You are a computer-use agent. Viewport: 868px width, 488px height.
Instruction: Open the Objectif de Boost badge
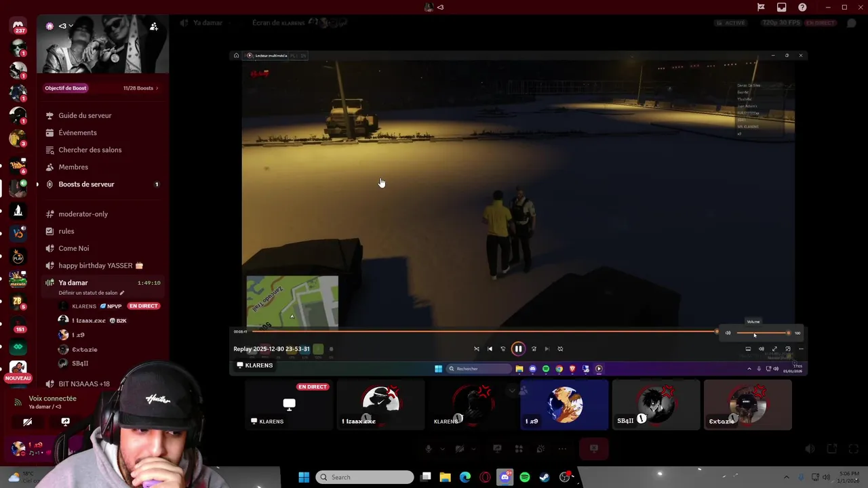66,88
